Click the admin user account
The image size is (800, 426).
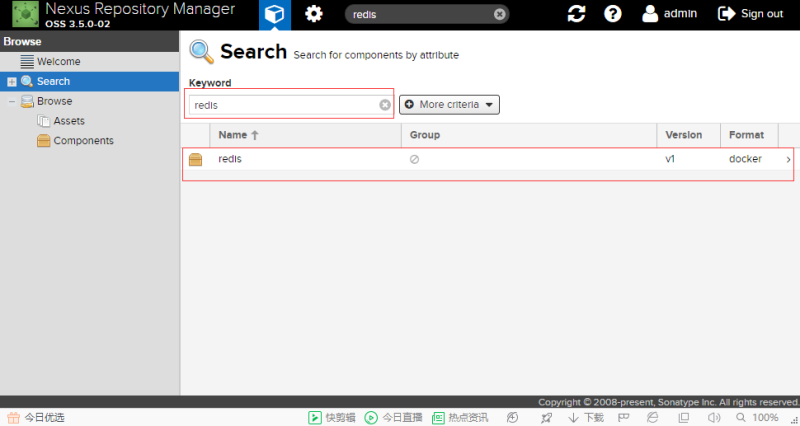pyautogui.click(x=669, y=14)
